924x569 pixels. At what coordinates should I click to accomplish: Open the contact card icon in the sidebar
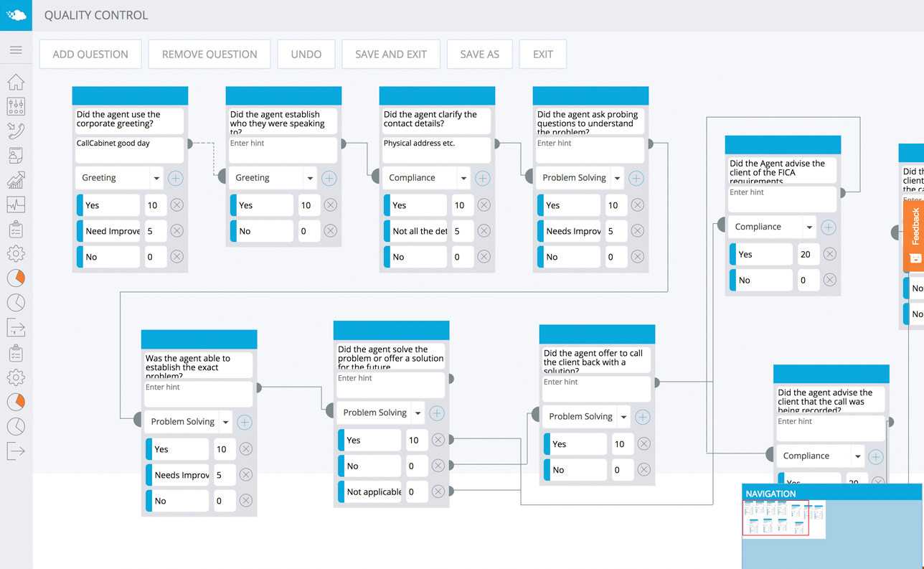click(x=16, y=155)
